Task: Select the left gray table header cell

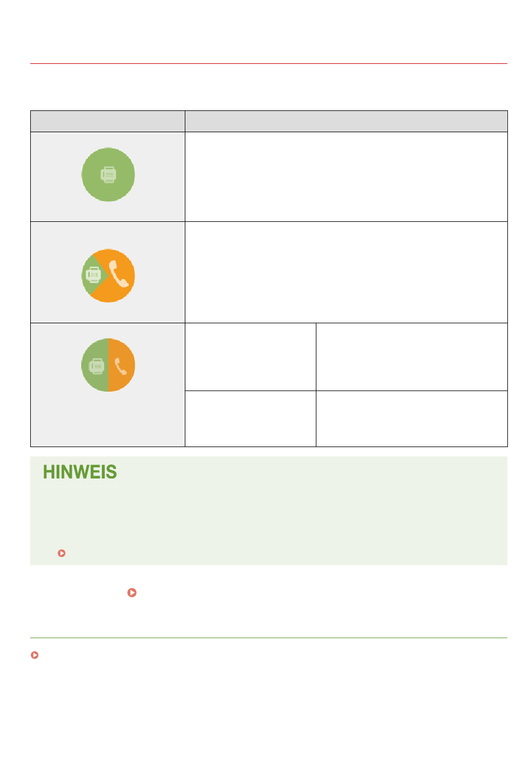Action: pyautogui.click(x=108, y=121)
